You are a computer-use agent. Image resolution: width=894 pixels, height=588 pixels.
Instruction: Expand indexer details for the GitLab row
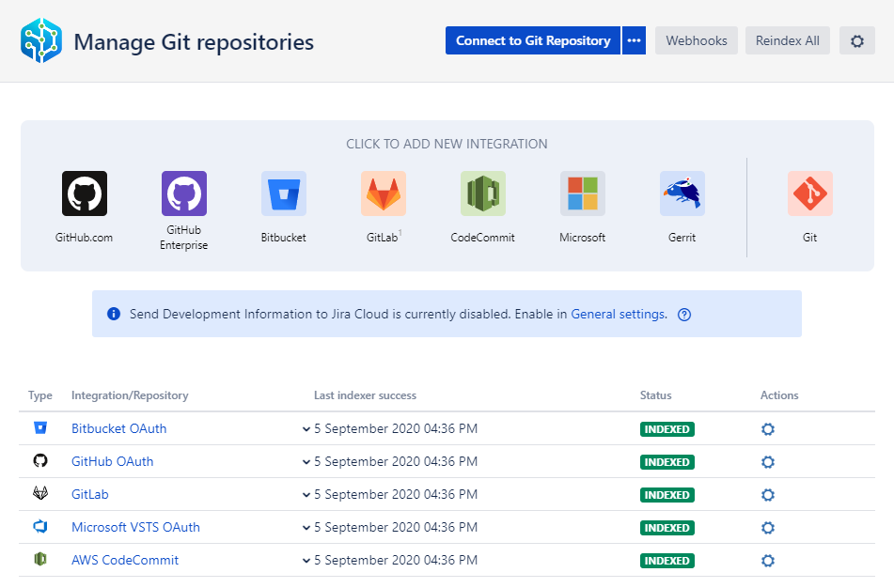[x=306, y=496]
